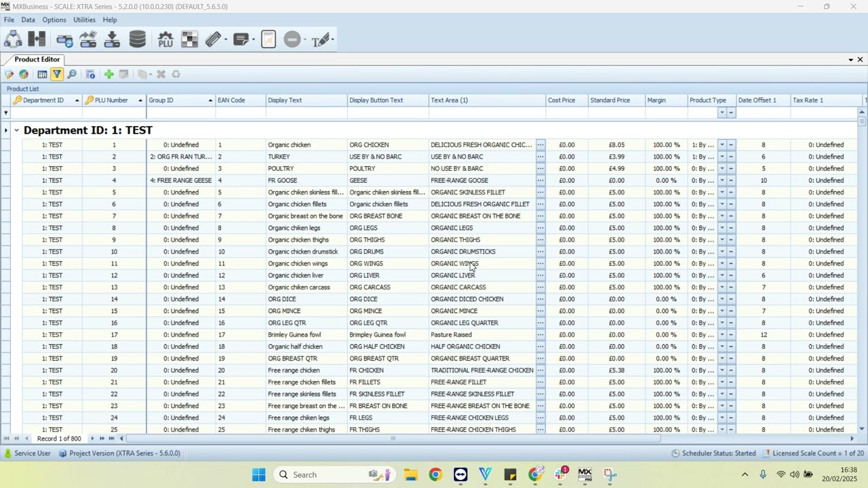Click the label note icon
This screenshot has height=488, width=868.
241,40
